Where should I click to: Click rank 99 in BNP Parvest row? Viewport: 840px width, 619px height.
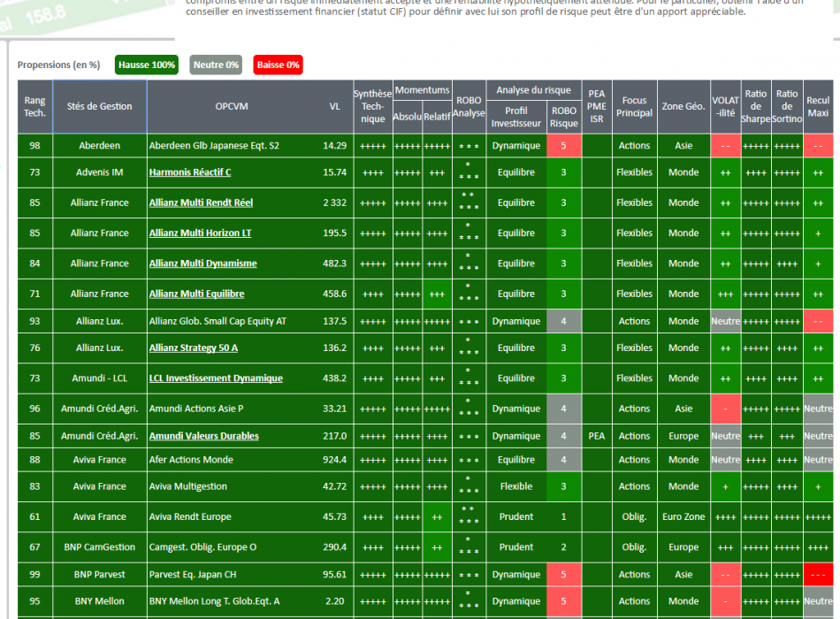(x=34, y=575)
